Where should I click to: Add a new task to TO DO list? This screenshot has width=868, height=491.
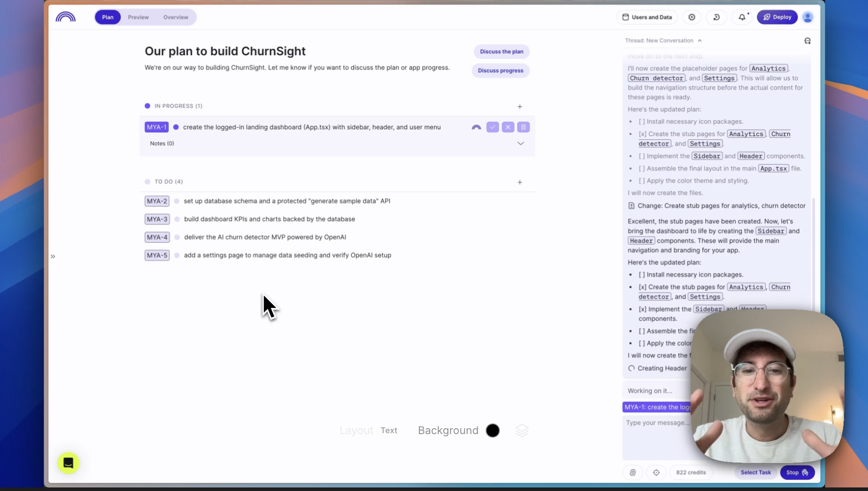[x=519, y=182]
